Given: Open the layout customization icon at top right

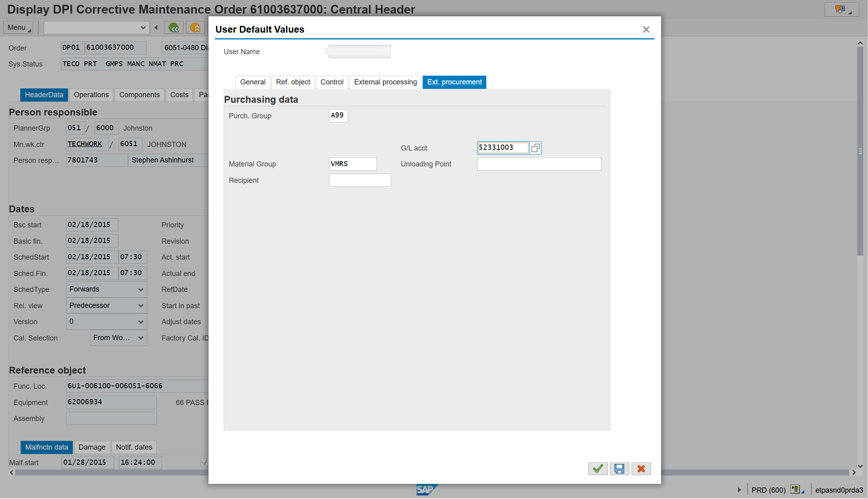Looking at the screenshot, I should tap(842, 10).
